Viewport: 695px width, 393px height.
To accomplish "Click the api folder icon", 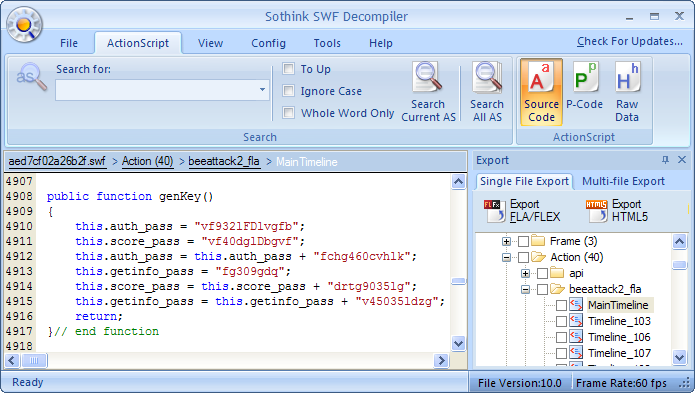I will point(557,272).
